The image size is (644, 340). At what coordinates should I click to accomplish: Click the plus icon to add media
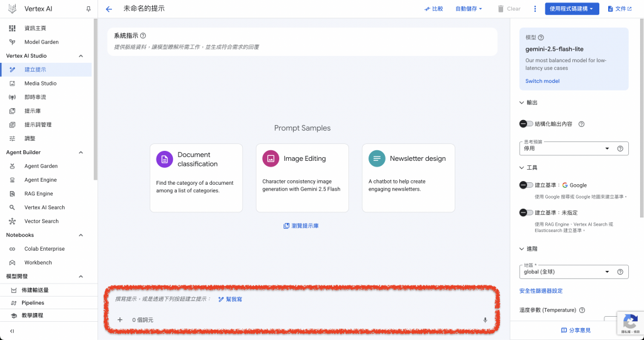pos(120,319)
